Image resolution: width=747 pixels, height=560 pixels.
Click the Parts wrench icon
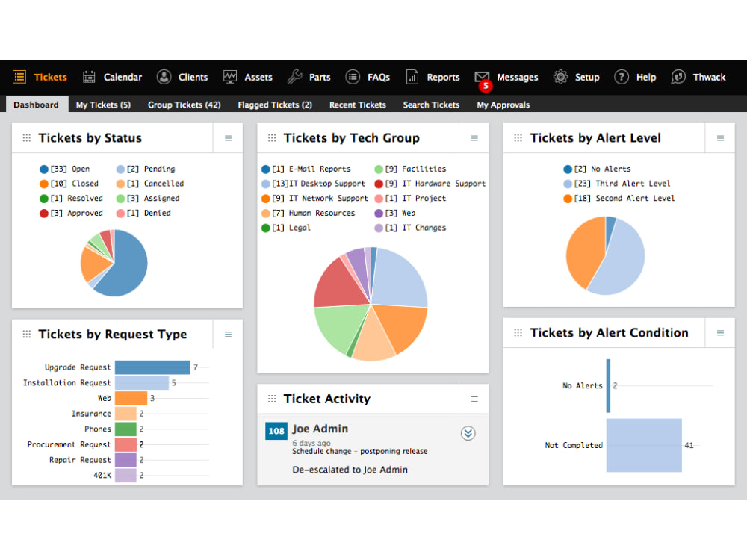(295, 77)
